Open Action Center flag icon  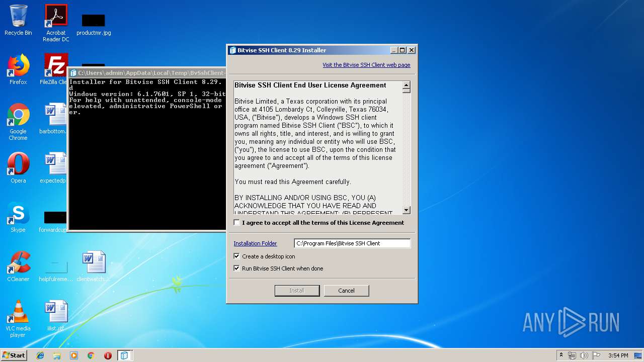pos(595,355)
